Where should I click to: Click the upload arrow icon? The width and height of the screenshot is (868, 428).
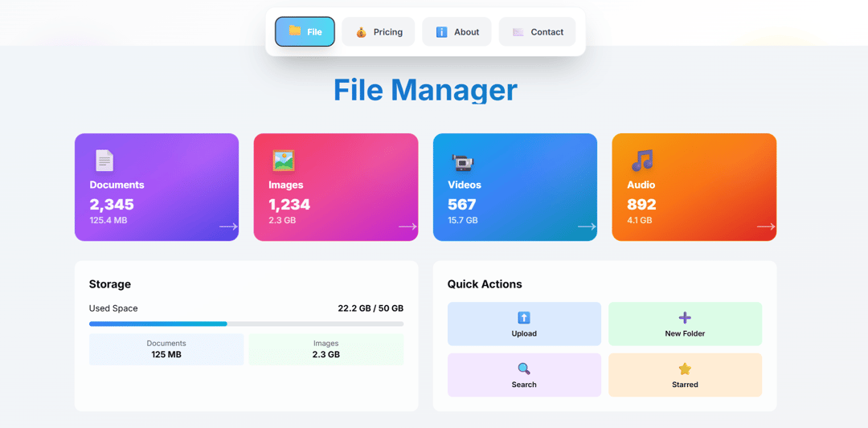pyautogui.click(x=524, y=317)
